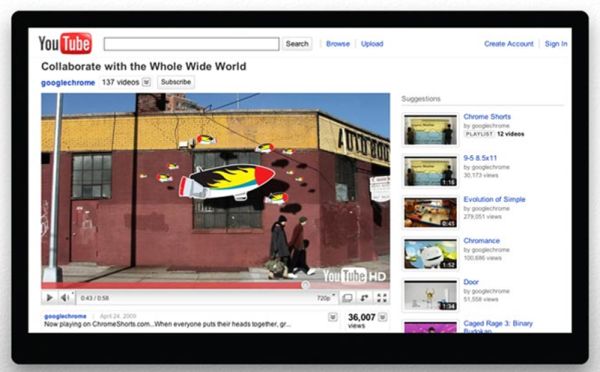Click the Evolution of Simple title

coord(494,199)
